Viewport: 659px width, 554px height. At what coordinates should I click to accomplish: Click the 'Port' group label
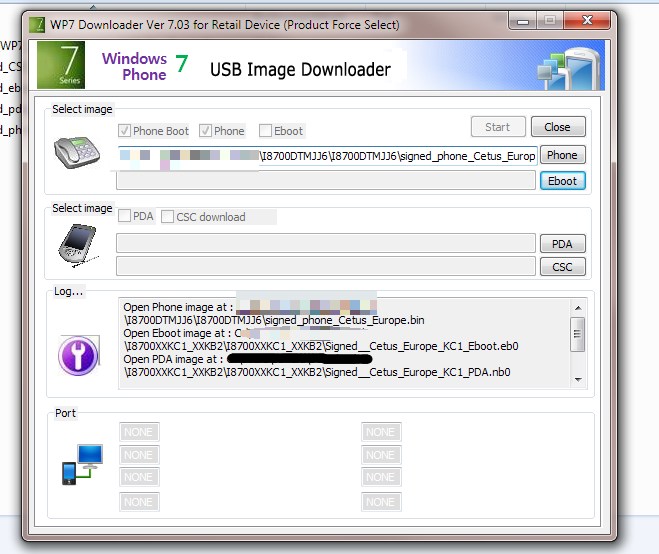click(66, 413)
